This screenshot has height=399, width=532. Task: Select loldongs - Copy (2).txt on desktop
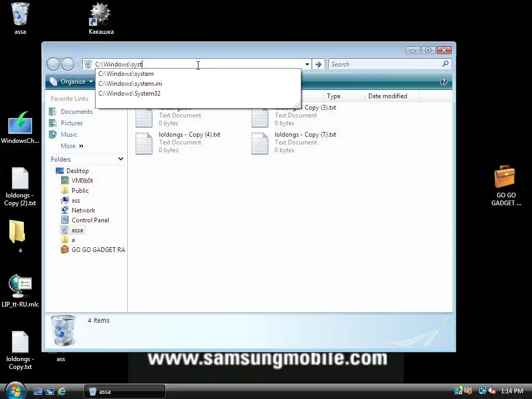pos(20,187)
